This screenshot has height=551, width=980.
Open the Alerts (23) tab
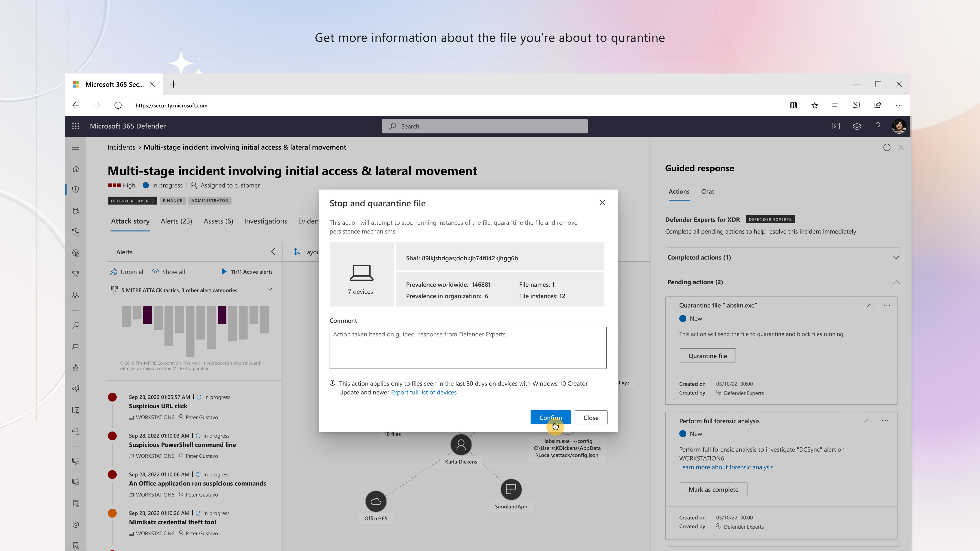(176, 221)
